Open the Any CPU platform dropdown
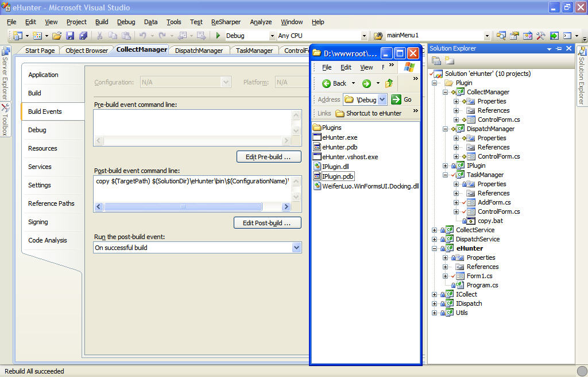The height and width of the screenshot is (377, 588). tap(363, 36)
